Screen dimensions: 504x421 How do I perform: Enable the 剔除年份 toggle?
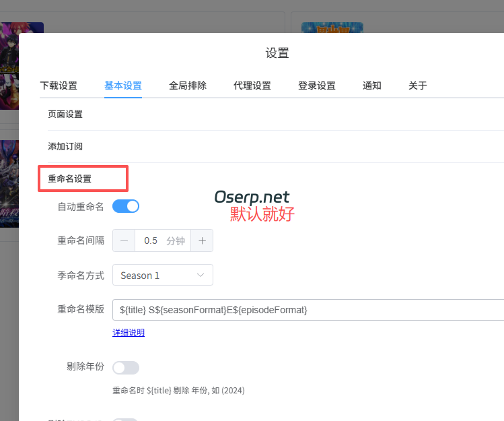pos(126,368)
